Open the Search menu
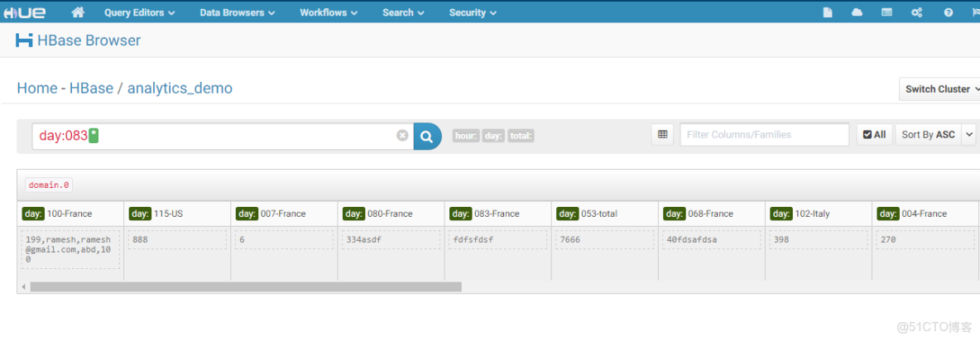 403,12
